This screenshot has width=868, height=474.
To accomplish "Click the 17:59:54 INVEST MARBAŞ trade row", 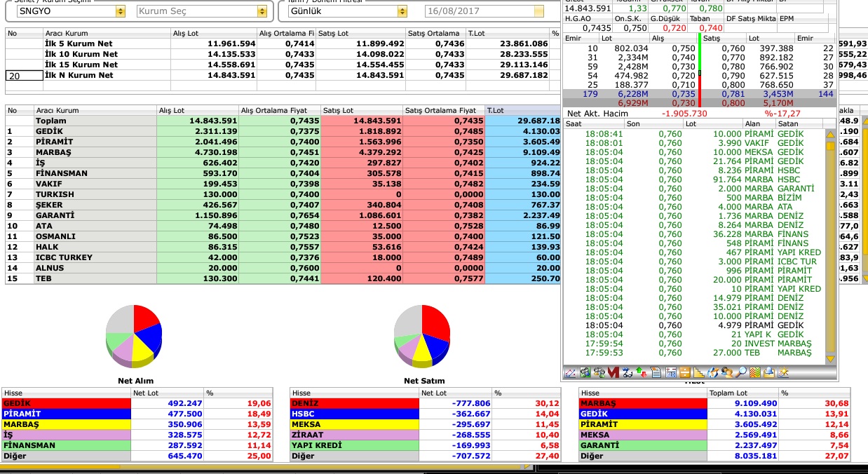I will tap(694, 344).
